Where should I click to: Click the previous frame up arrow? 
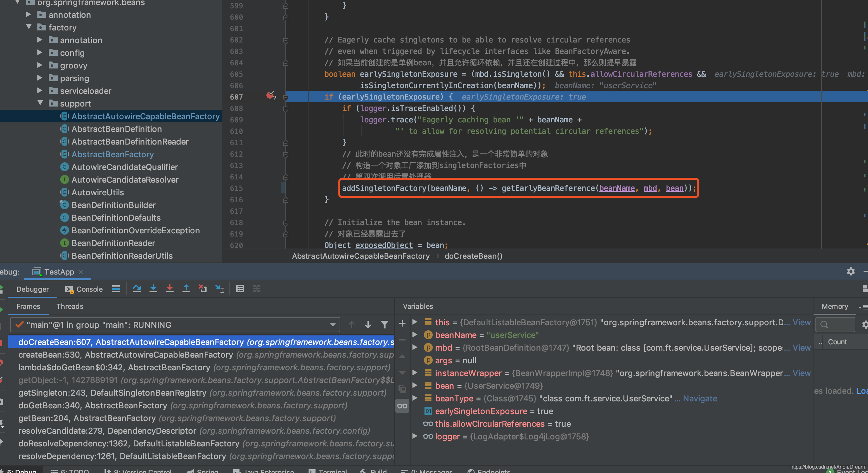[351, 325]
